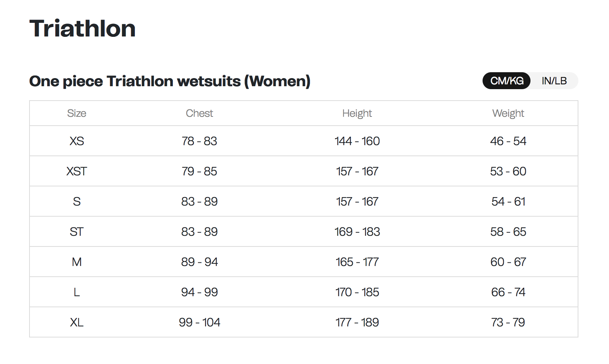The width and height of the screenshot is (609, 364).
Task: Click the 170 - 185 height cell
Action: (x=357, y=292)
